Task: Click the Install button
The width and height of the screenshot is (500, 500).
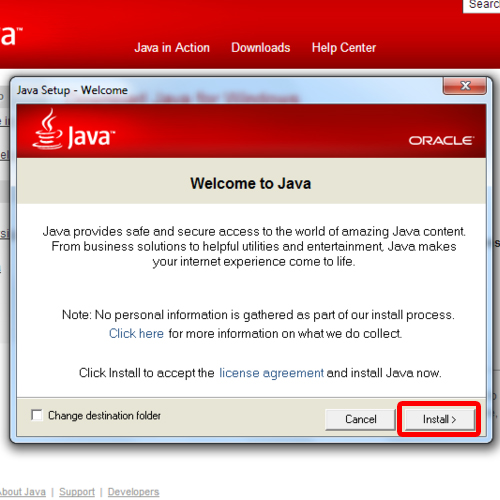Action: 439,419
